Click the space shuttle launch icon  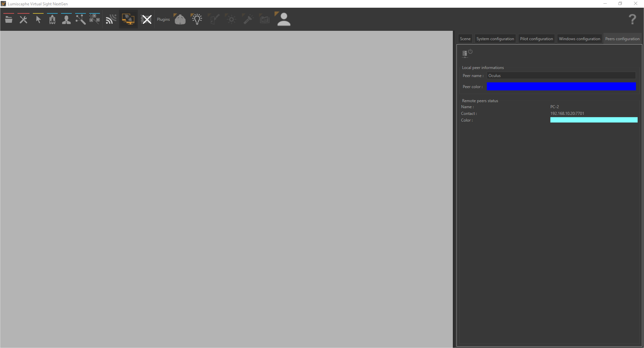coord(52,19)
